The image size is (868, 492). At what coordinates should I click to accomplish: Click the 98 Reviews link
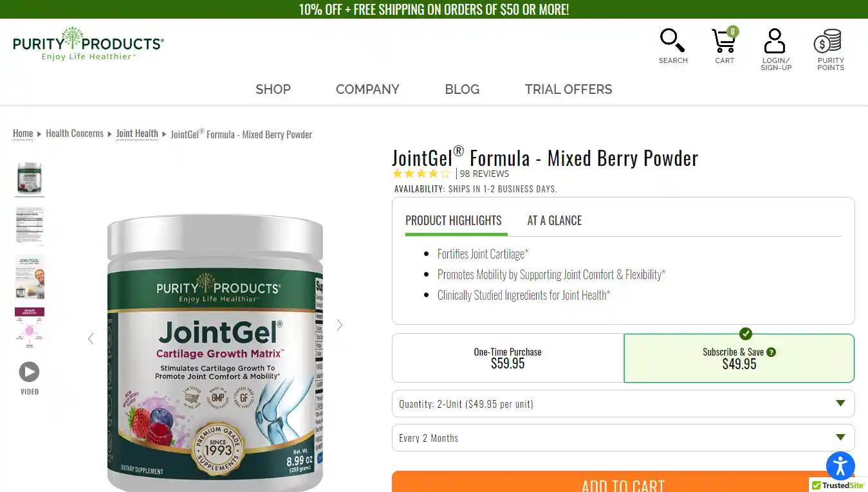tap(484, 174)
